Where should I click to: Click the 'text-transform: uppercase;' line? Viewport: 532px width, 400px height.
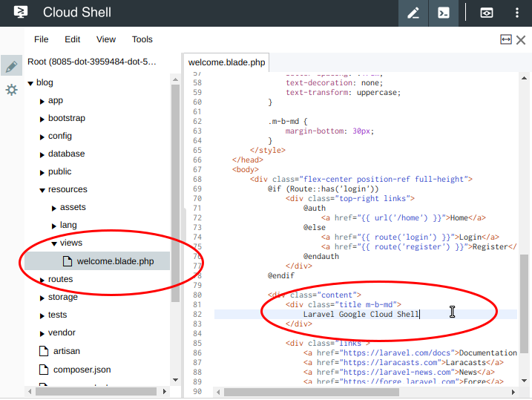[343, 92]
